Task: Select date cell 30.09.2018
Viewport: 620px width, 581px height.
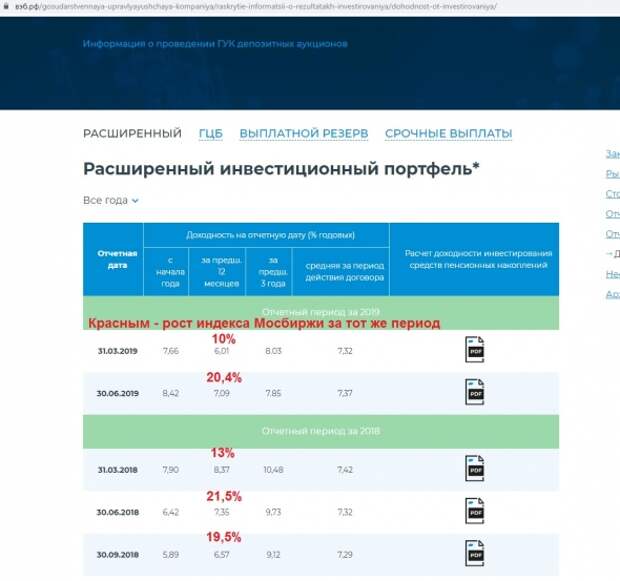Action: pos(117,555)
